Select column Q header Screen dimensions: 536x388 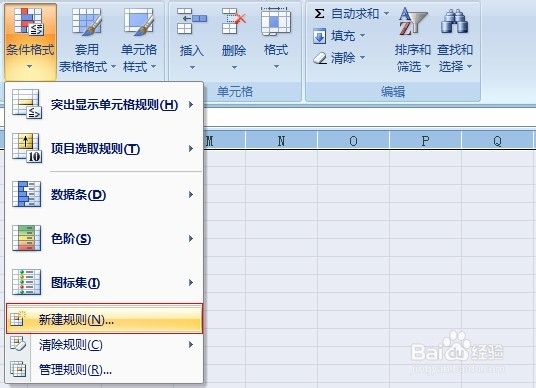pyautogui.click(x=498, y=141)
